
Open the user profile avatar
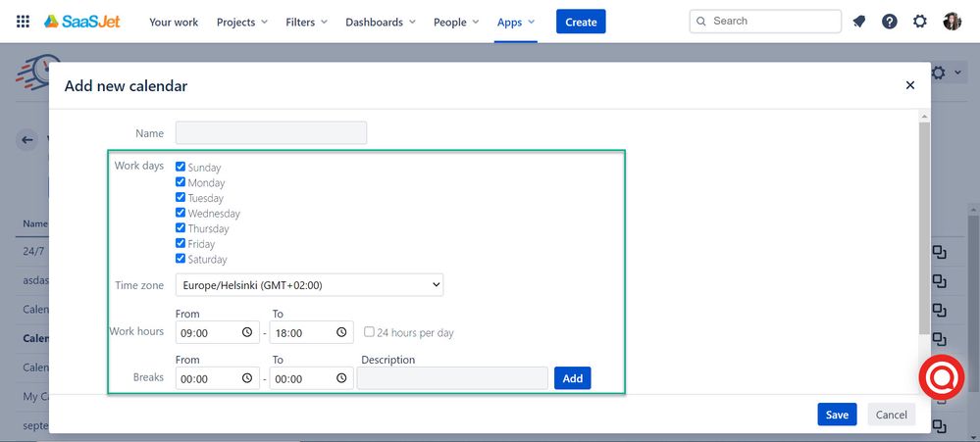click(x=952, y=22)
